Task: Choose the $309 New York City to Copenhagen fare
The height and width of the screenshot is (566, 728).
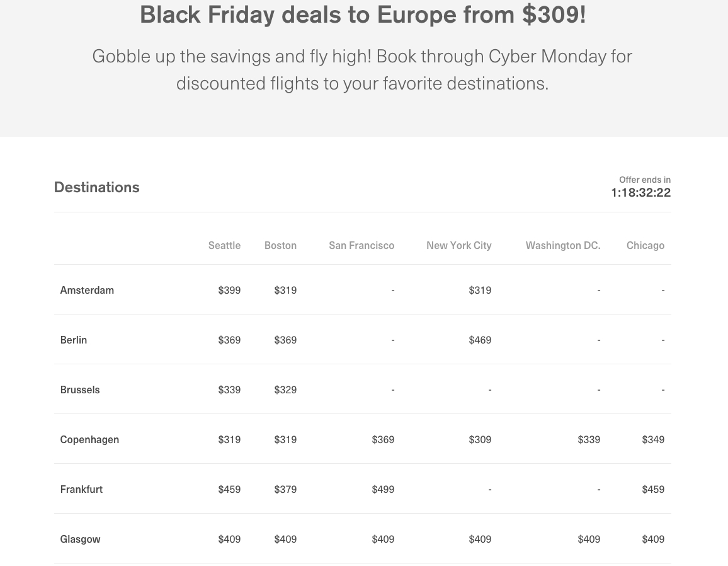Action: pos(480,439)
